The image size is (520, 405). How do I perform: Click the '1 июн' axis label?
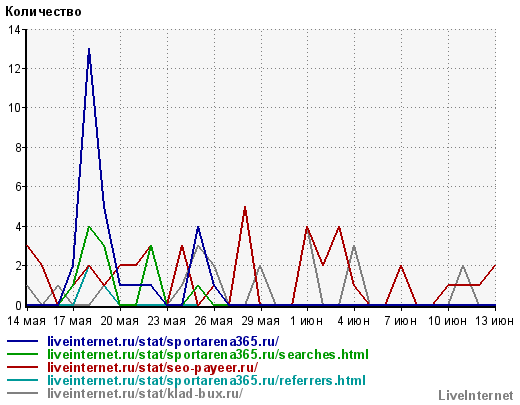click(307, 321)
